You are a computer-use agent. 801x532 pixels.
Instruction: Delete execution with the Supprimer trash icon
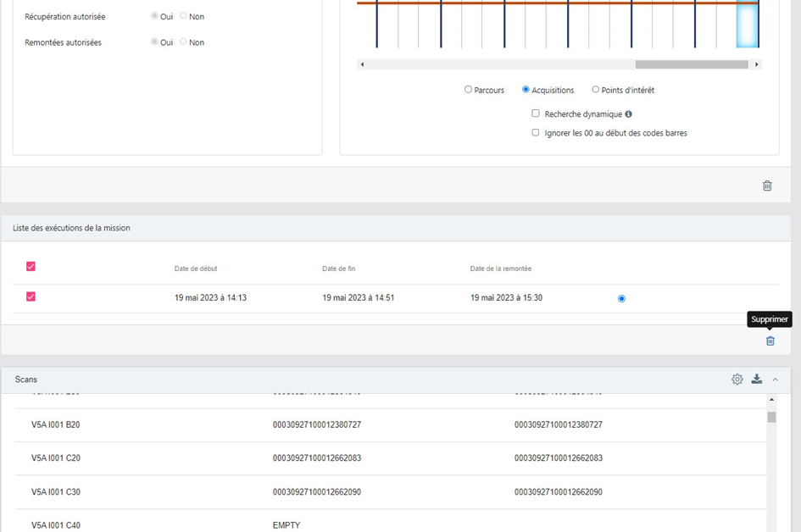click(770, 341)
